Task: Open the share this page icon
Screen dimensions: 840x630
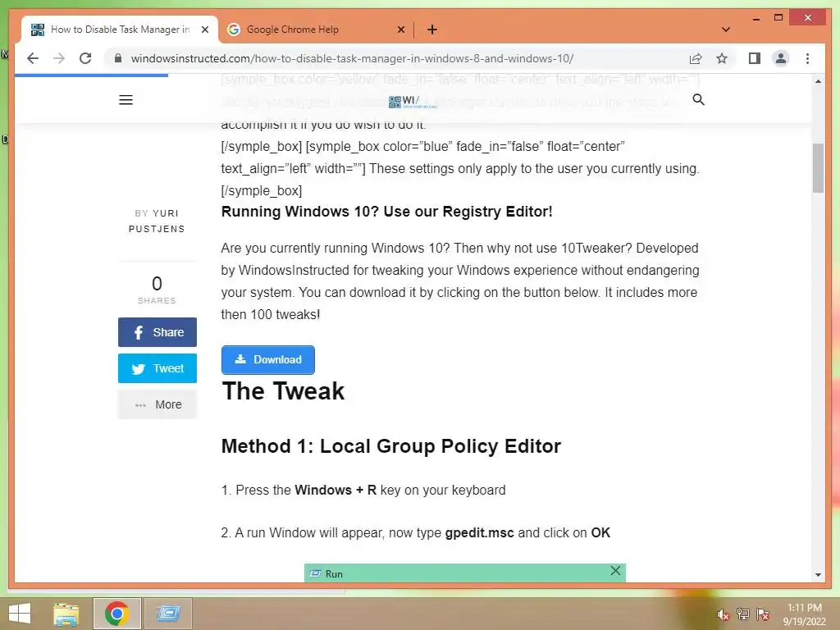Action: pos(696,58)
